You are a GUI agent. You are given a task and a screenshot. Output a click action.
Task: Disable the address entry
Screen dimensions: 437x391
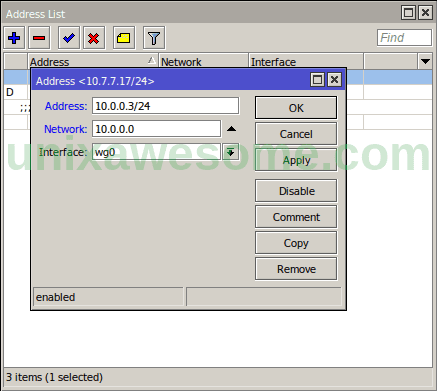click(296, 191)
